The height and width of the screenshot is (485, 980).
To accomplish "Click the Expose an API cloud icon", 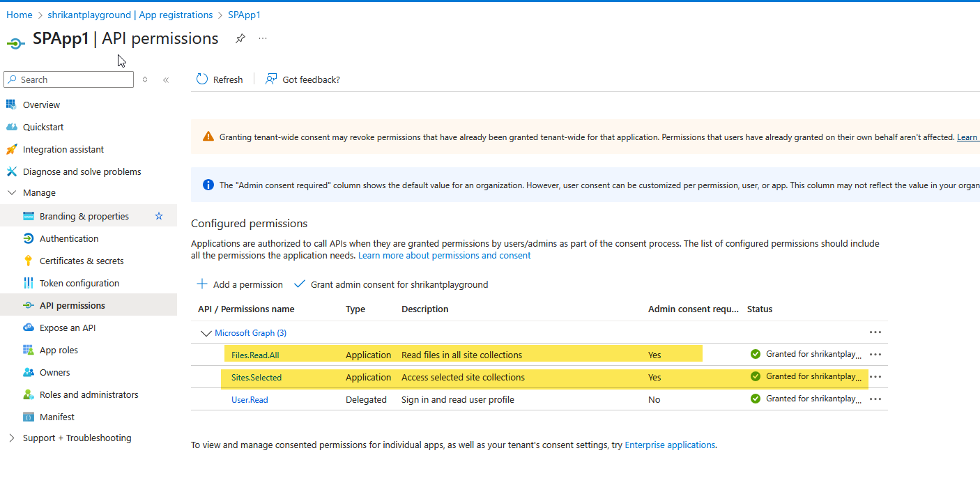I will coord(28,328).
